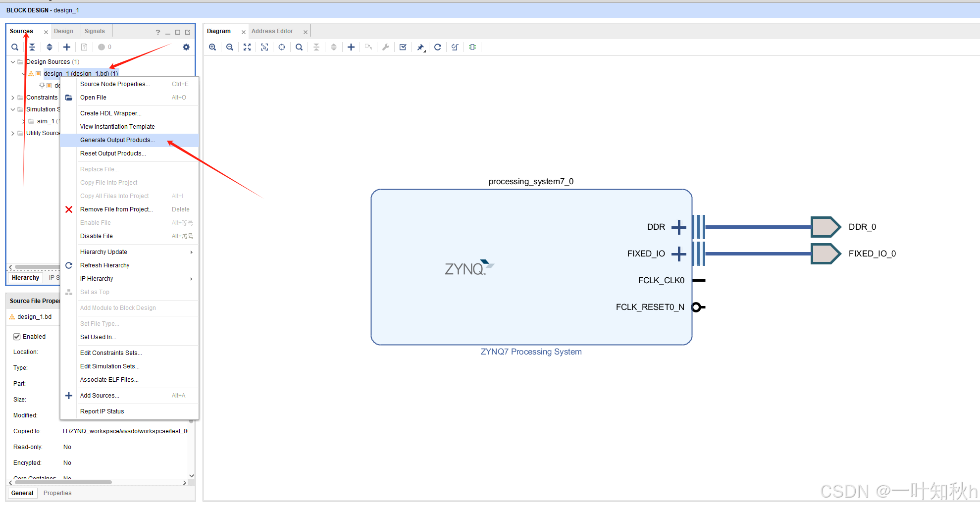This screenshot has height=508, width=980.
Task: Select Create HDL Wrapper menu entry
Action: tap(129, 113)
